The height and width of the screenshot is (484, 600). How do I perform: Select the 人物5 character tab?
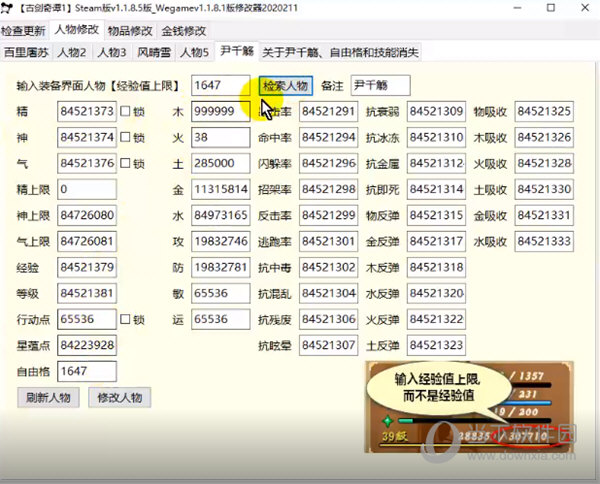point(194,52)
